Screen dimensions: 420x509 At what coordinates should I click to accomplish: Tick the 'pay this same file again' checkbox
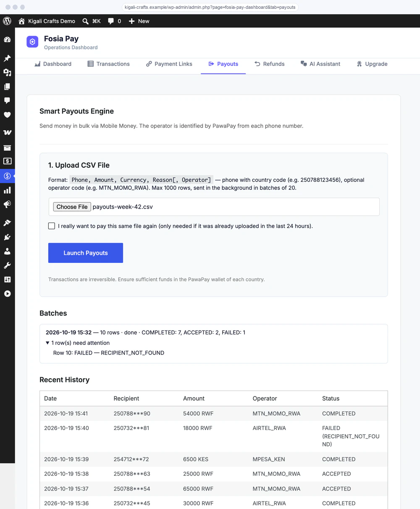[x=52, y=226]
